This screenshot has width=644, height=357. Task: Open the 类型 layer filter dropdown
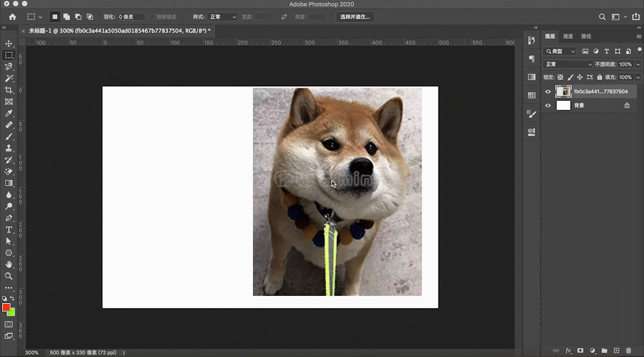pos(560,52)
